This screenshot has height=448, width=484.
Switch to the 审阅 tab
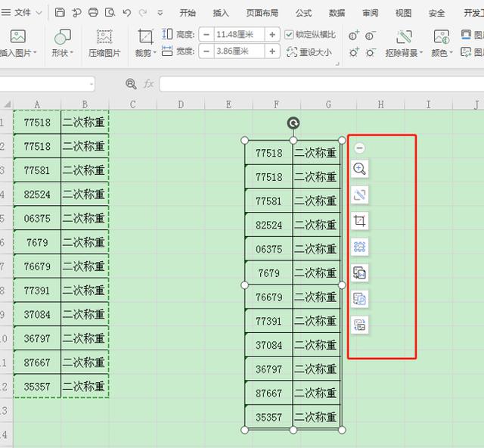point(370,13)
